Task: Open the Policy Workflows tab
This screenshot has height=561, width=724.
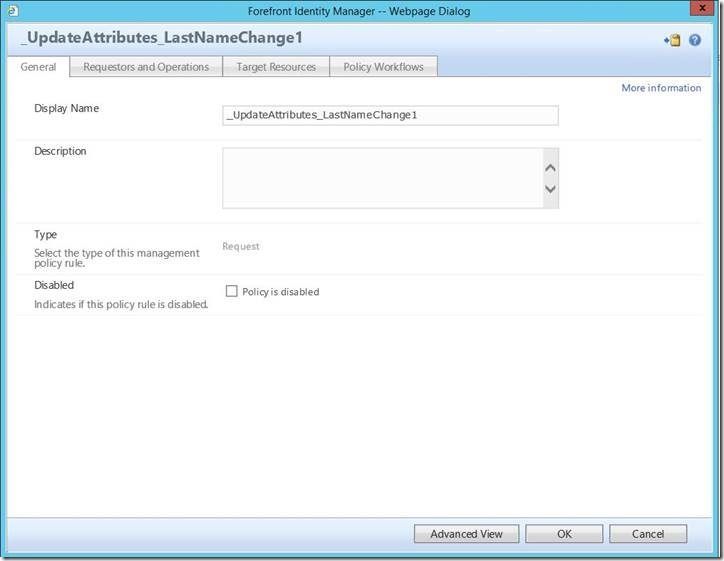Action: (383, 67)
